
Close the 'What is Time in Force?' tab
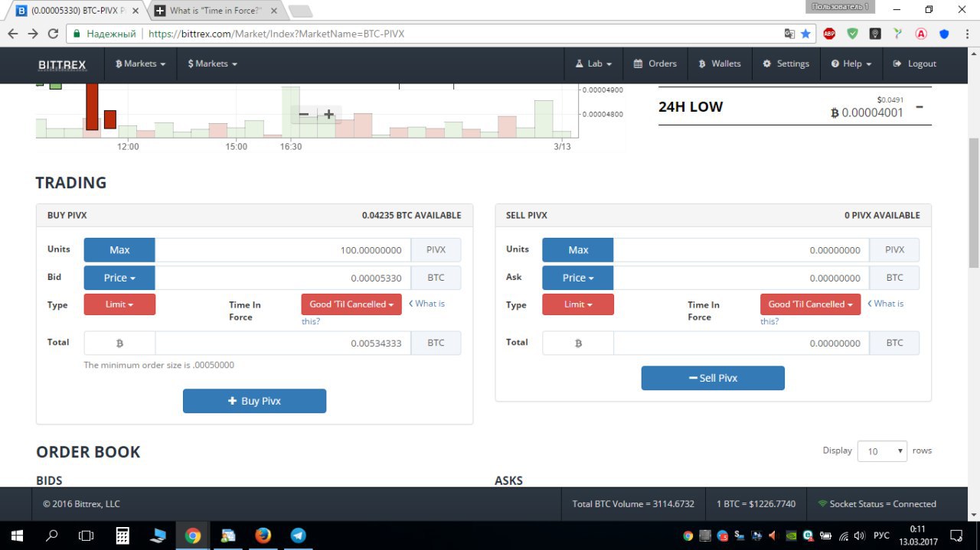tap(274, 11)
